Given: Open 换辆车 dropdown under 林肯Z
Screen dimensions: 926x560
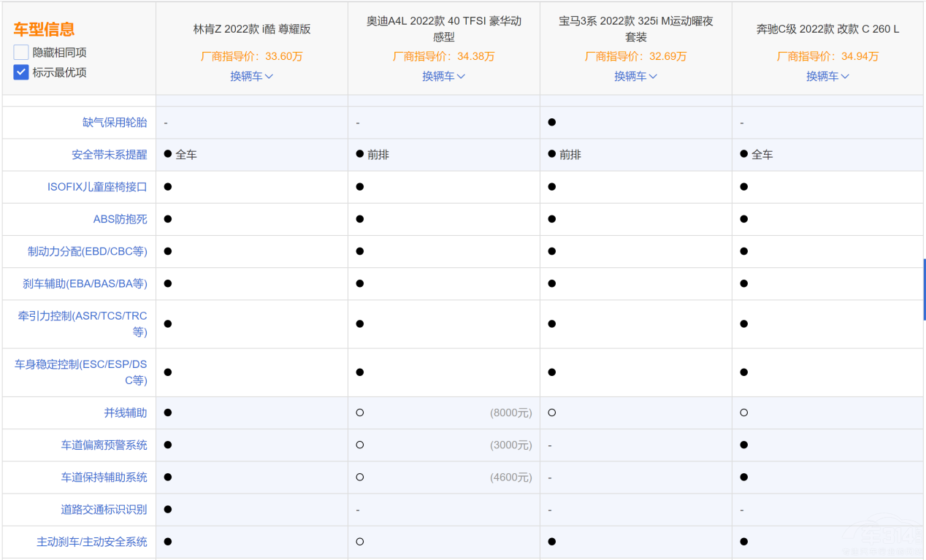Looking at the screenshot, I should click(x=251, y=76).
